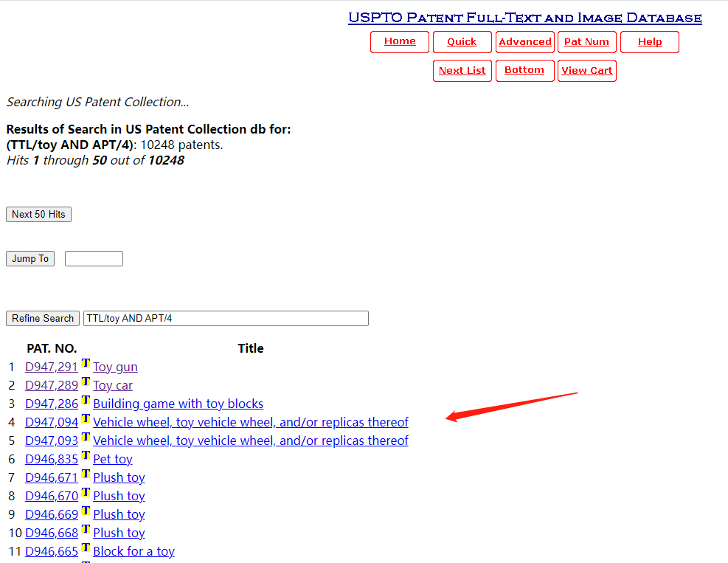Open Vehicle wheel title for D947,094
Screen dimensions: 728x563
[251, 422]
